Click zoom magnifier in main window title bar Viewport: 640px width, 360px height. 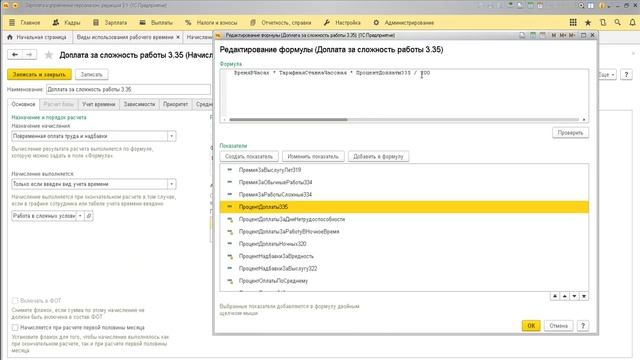(x=581, y=6)
